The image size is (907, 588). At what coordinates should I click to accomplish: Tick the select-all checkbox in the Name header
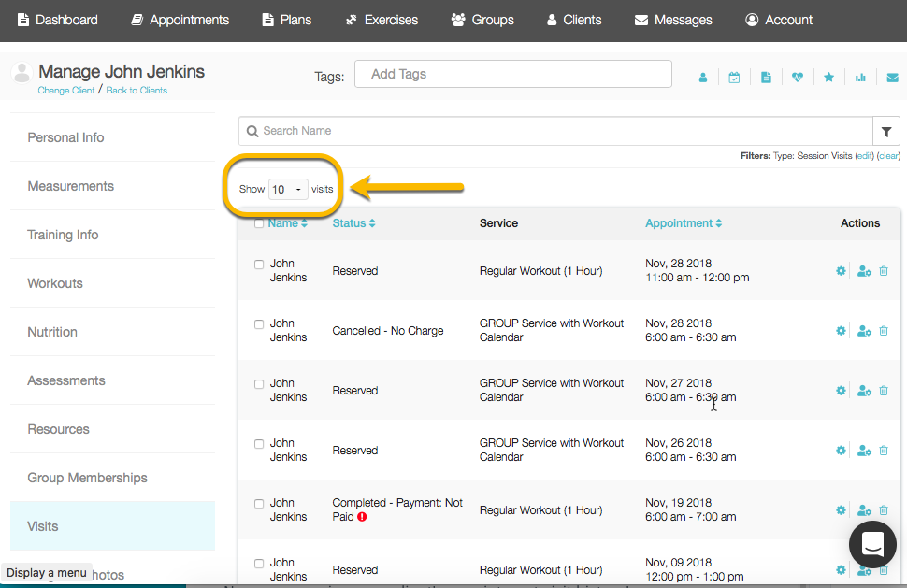pos(259,222)
